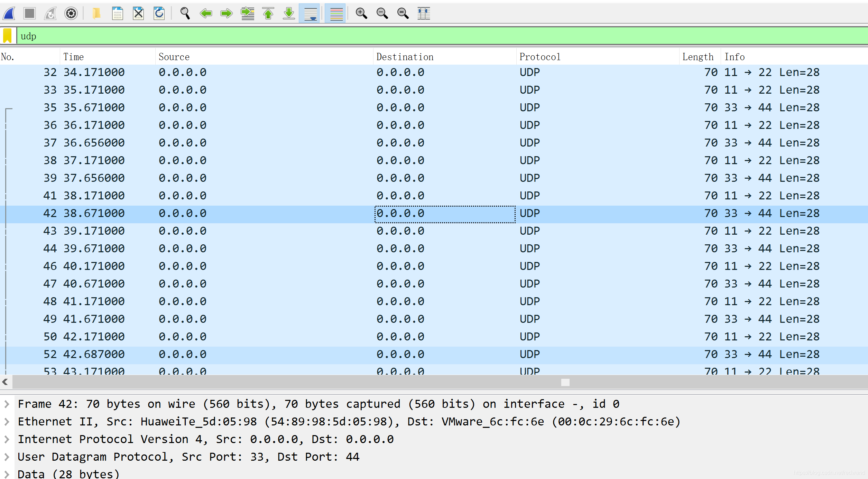Reset text to normal size
This screenshot has height=479, width=868.
point(403,13)
